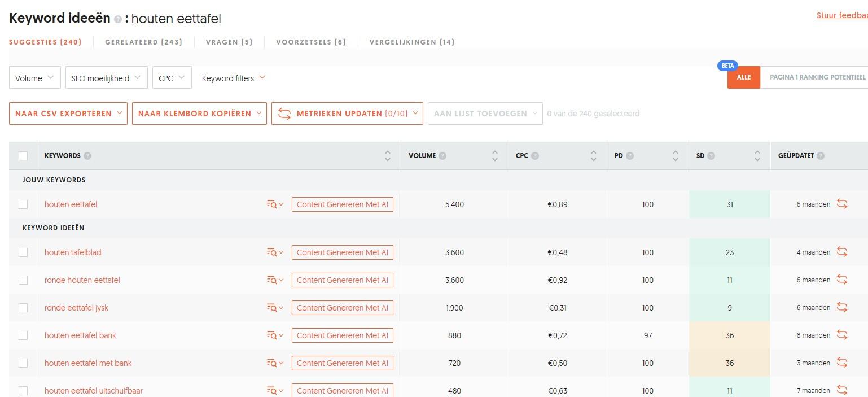Click search-details icon for houten eettafel met bank
The image size is (868, 397).
click(275, 363)
